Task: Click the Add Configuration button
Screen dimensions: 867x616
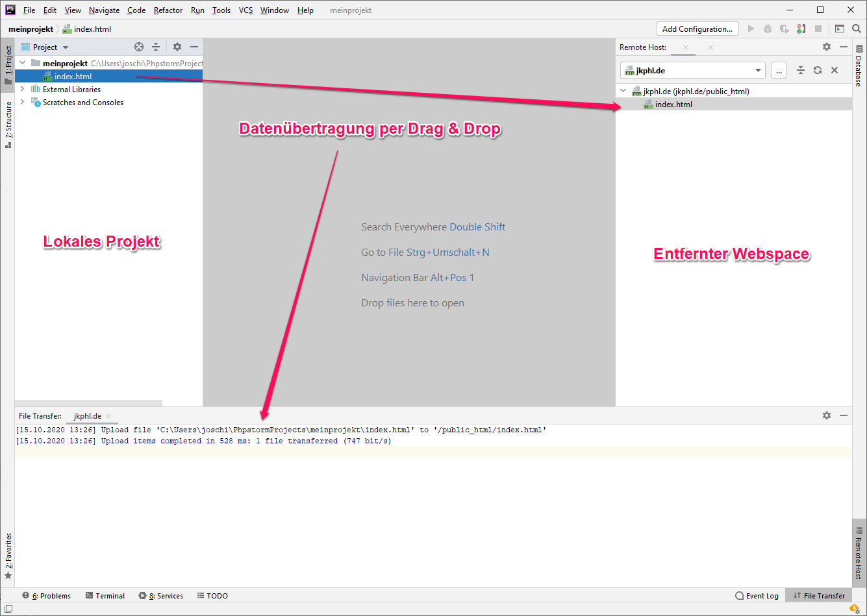Action: point(697,29)
